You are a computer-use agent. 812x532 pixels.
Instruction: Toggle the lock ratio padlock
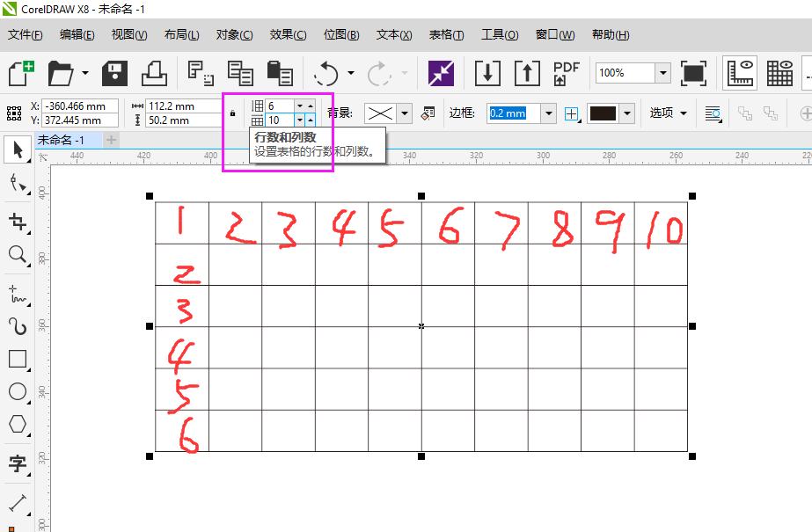(x=232, y=113)
